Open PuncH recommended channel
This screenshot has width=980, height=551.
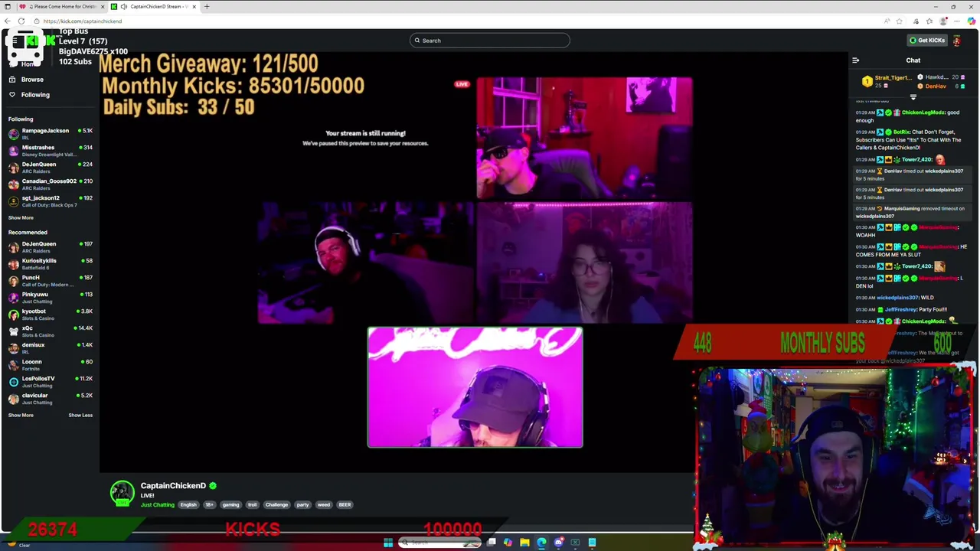50,280
